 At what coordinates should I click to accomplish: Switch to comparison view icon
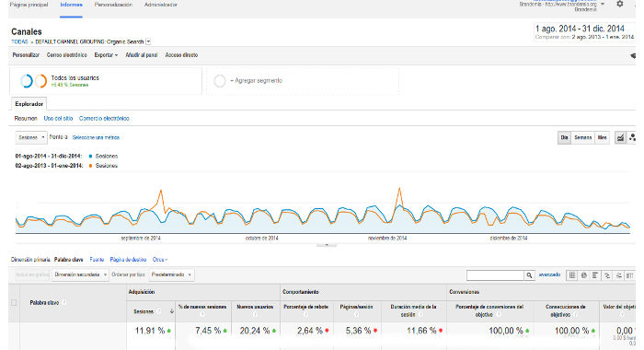(606, 275)
